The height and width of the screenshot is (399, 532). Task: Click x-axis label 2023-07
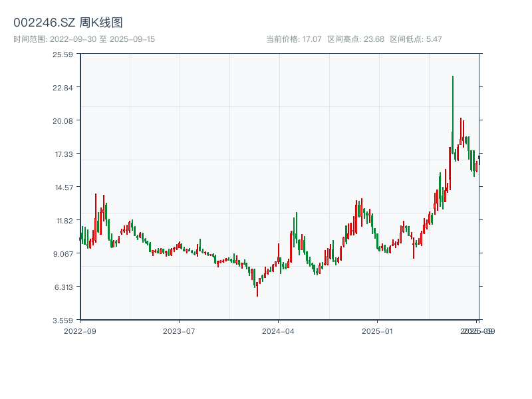pyautogui.click(x=179, y=331)
